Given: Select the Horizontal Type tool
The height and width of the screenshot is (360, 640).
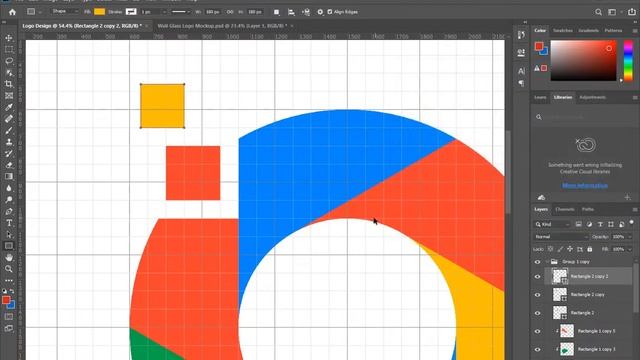Looking at the screenshot, I should pos(9,223).
